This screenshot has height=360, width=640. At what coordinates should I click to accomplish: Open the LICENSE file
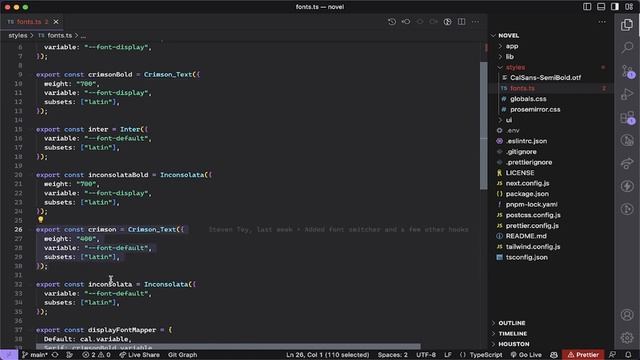(x=520, y=173)
